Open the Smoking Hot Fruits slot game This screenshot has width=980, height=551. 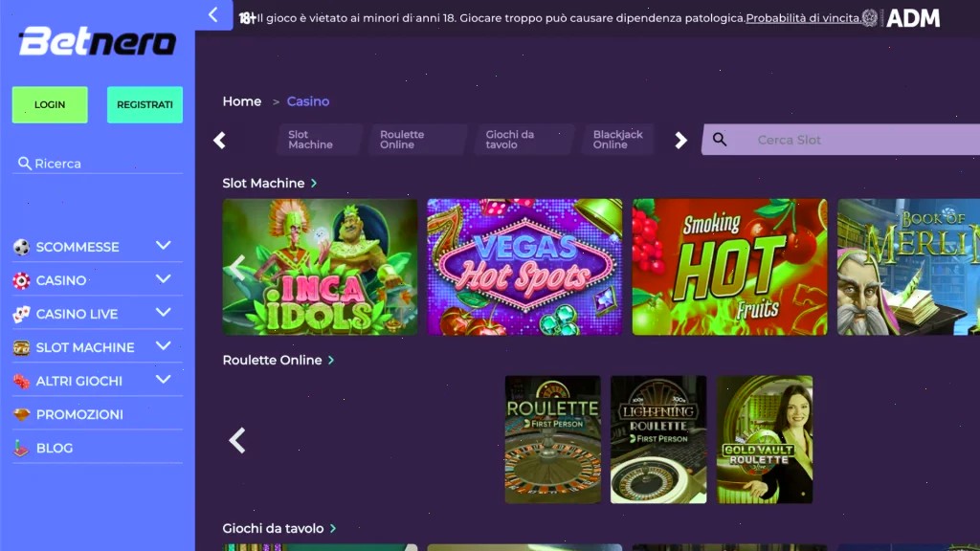[x=729, y=267]
